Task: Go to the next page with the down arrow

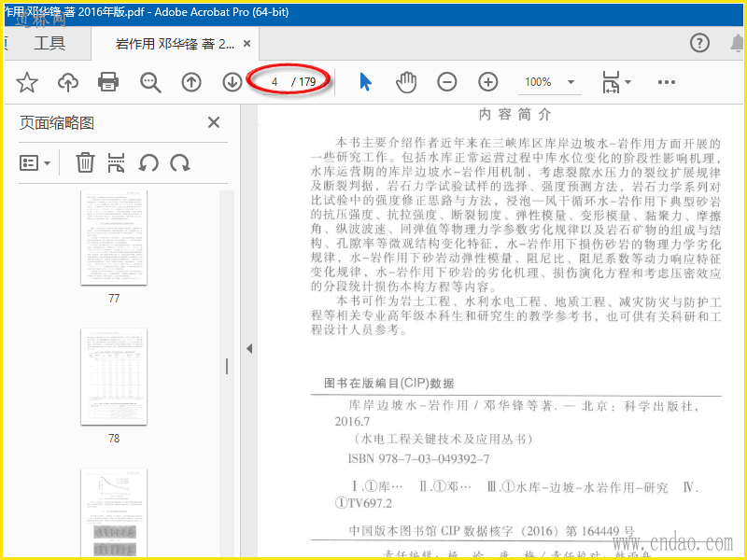Action: [x=233, y=82]
